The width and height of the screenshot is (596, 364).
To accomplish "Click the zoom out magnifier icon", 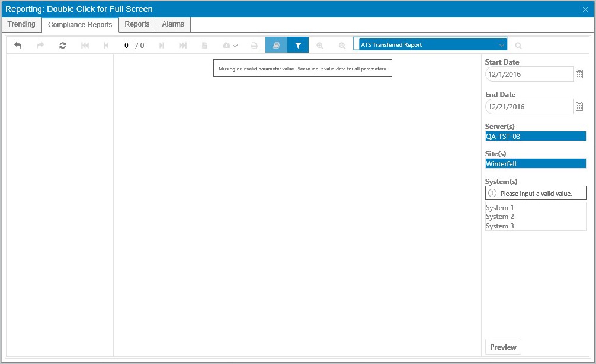I will point(342,45).
